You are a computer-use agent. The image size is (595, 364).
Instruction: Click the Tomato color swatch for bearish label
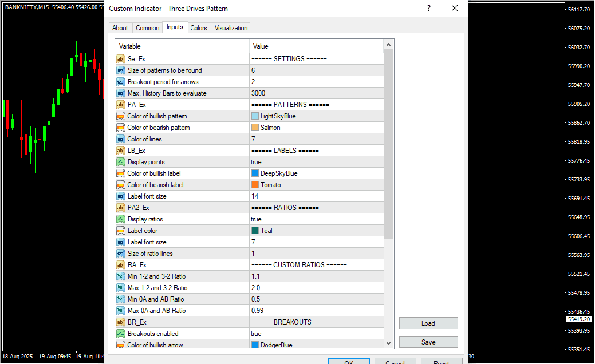click(x=255, y=185)
